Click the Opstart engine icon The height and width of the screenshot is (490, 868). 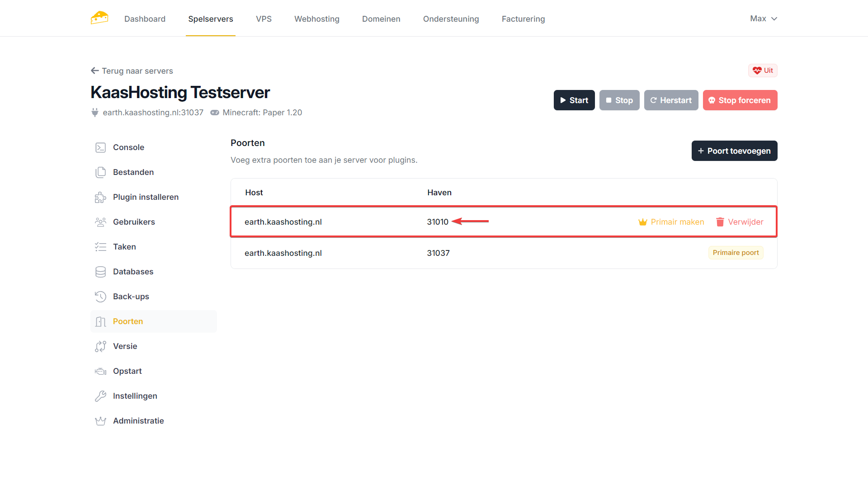click(x=100, y=371)
